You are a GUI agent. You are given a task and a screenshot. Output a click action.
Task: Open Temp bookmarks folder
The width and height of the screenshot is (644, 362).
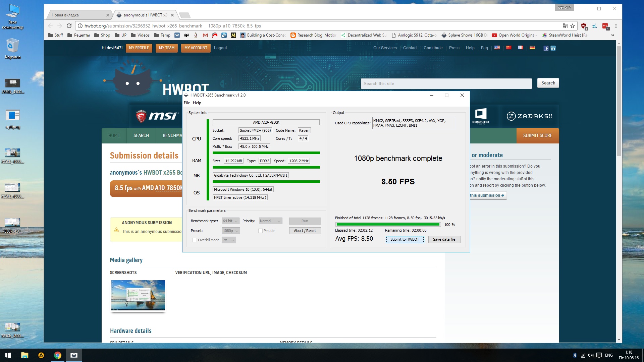[162, 35]
